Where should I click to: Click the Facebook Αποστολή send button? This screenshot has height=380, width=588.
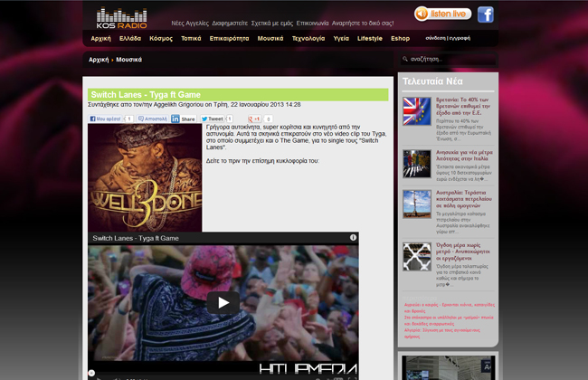pos(152,119)
